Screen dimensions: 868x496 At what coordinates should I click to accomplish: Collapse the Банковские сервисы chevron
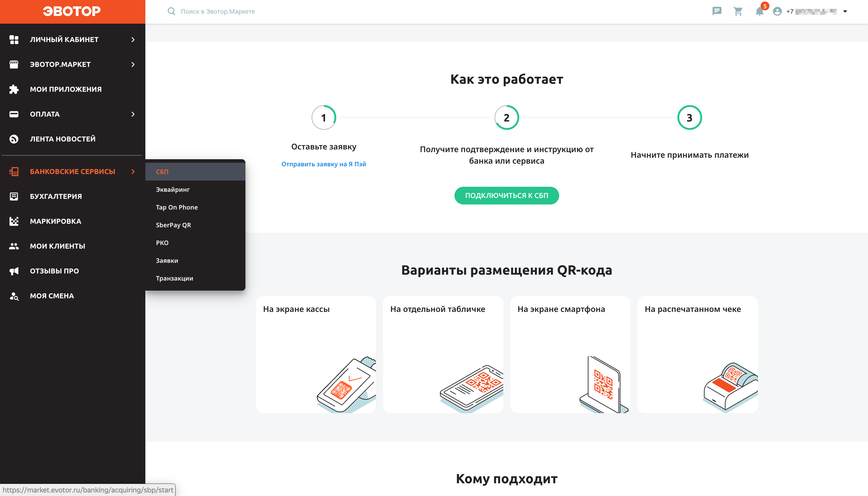pos(133,172)
